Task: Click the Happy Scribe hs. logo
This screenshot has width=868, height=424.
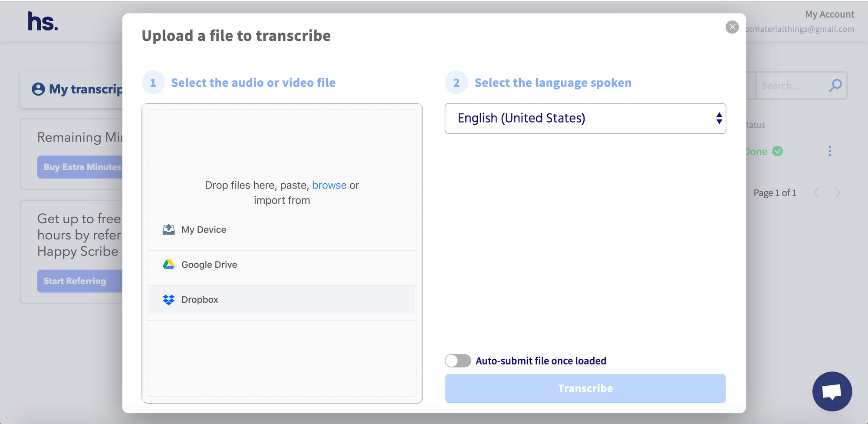Action: 43,22
